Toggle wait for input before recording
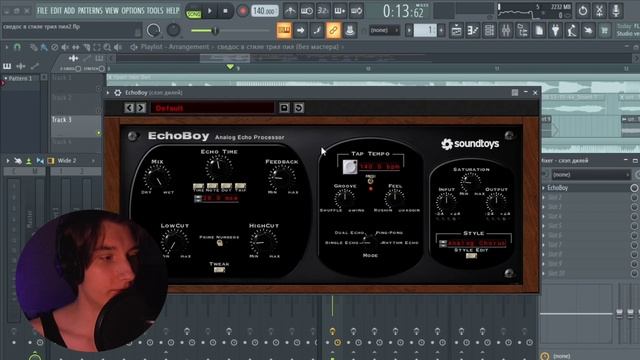Image resolution: width=640 pixels, height=360 pixels. click(x=307, y=11)
